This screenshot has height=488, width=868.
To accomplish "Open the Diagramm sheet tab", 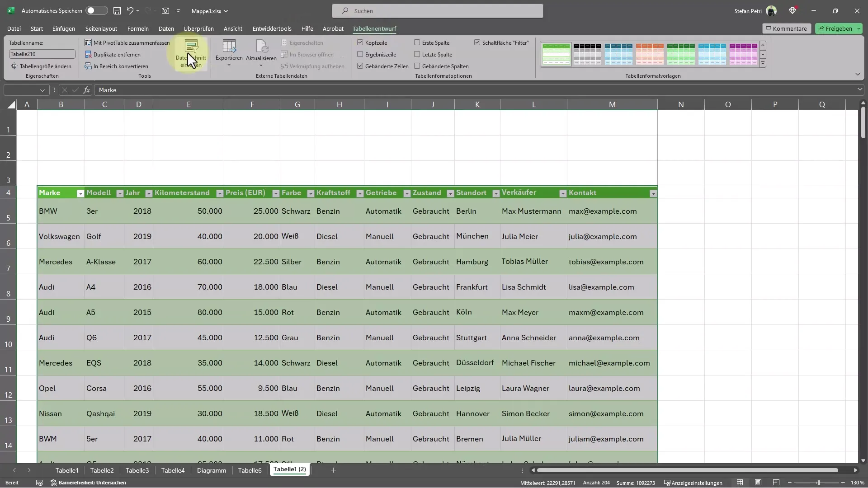I will [x=212, y=470].
